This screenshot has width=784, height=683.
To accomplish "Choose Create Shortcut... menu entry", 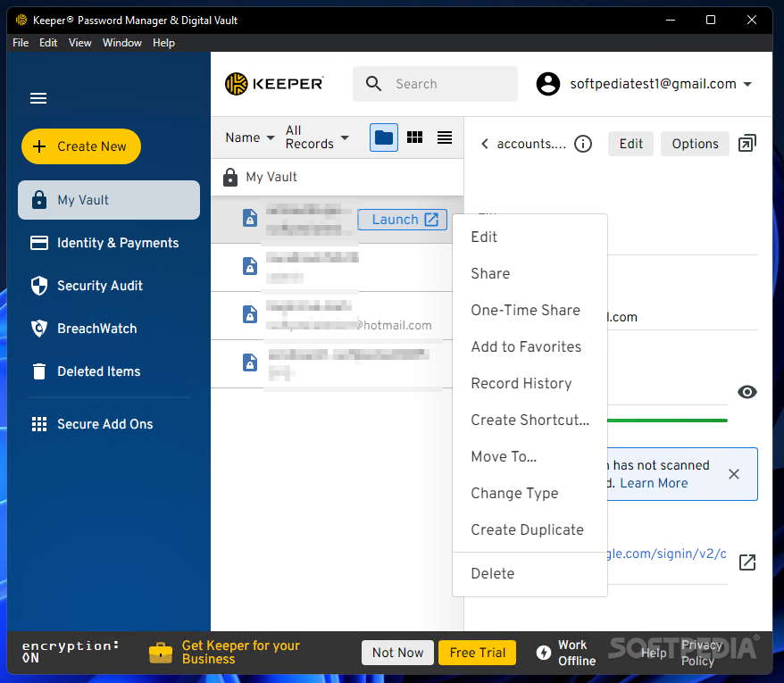I will point(530,420).
